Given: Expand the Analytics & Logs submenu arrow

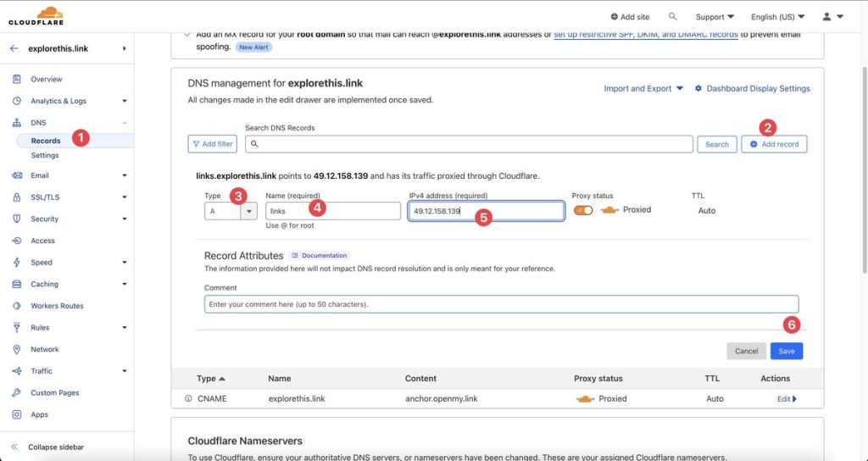Looking at the screenshot, I should click(x=124, y=101).
